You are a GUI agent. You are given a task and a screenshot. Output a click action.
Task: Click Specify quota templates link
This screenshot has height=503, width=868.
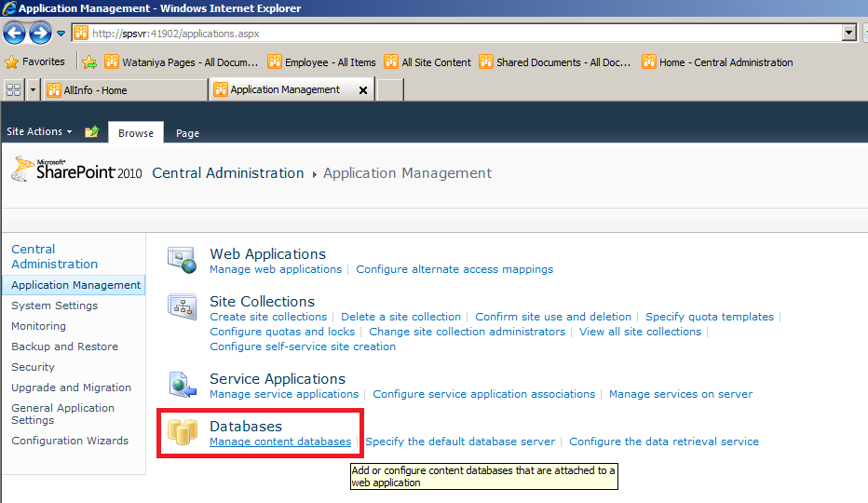[x=710, y=317]
